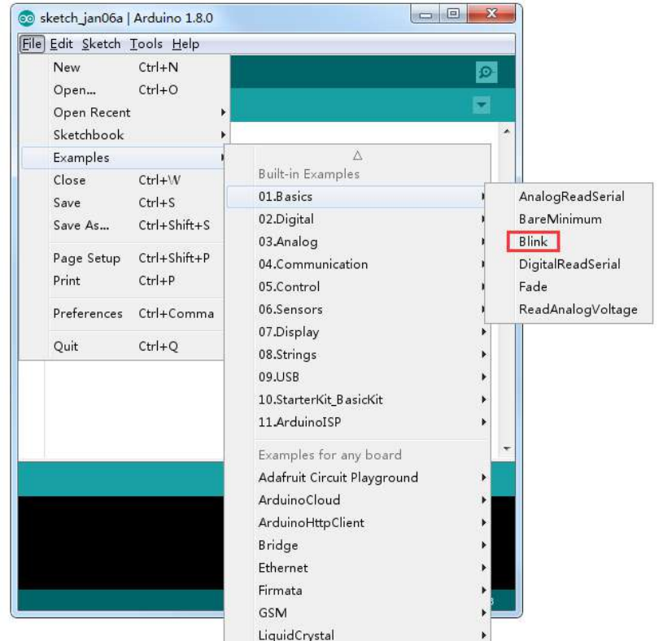The width and height of the screenshot is (672, 641).
Task: Open the Serial Monitor magnifier icon
Action: (x=487, y=72)
